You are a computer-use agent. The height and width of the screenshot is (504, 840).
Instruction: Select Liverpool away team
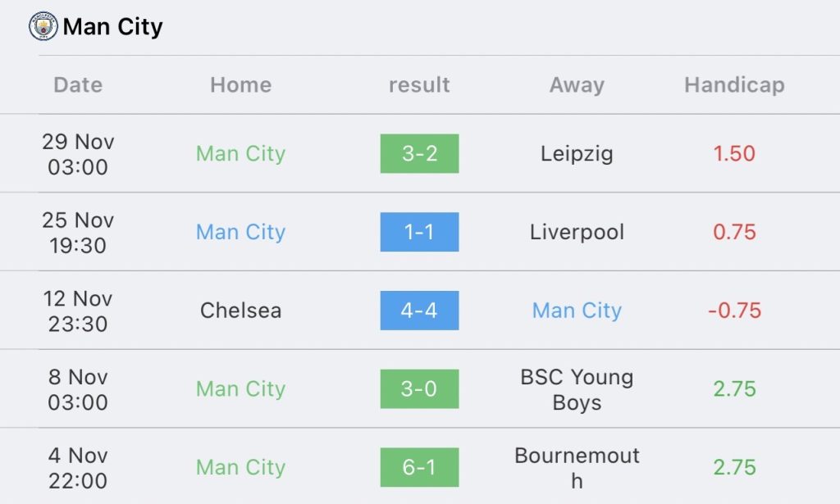point(577,232)
